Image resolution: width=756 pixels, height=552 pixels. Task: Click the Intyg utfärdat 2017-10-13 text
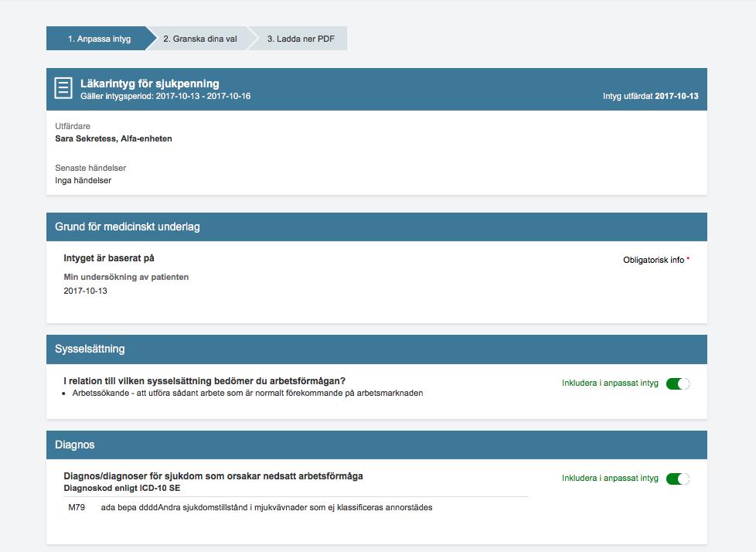tap(650, 96)
